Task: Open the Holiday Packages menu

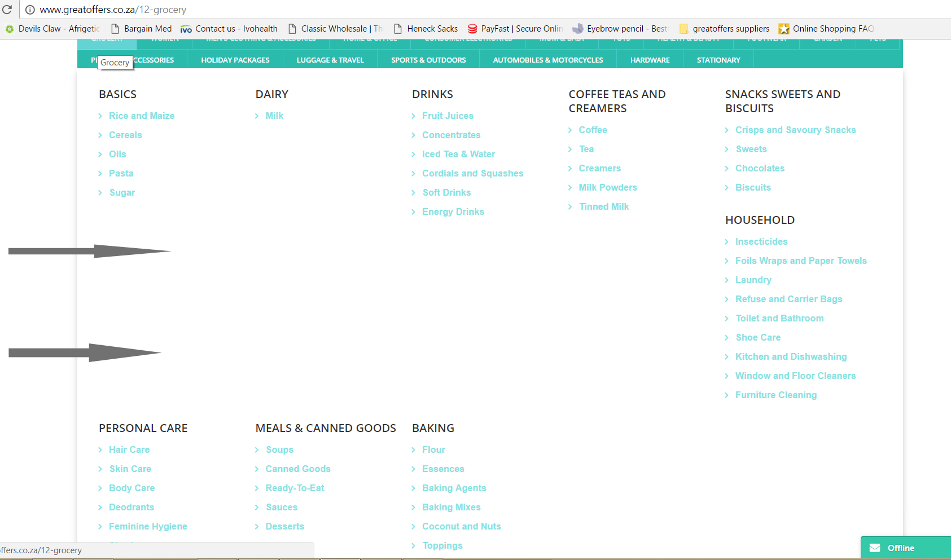Action: coord(235,60)
